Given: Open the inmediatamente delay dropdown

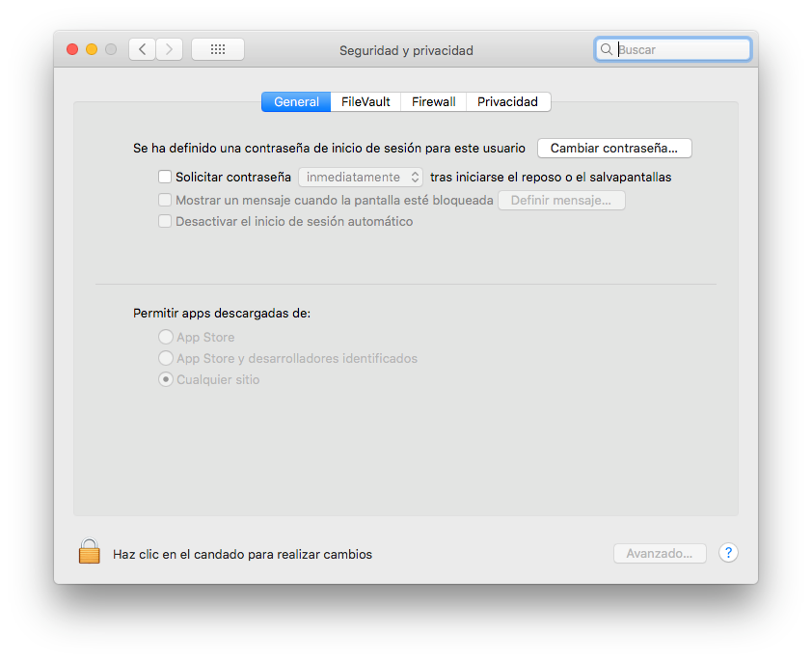Looking at the screenshot, I should (x=361, y=178).
